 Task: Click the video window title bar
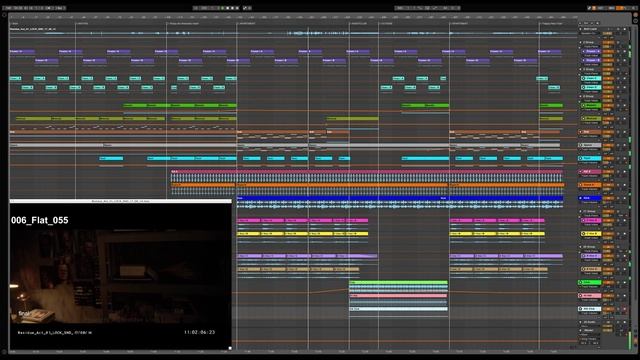(120, 201)
